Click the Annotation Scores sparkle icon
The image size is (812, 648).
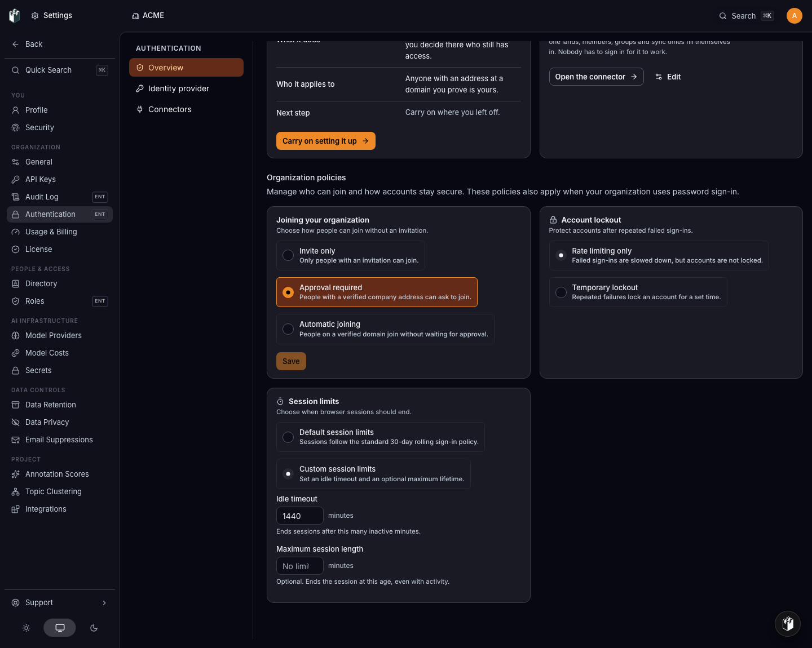pos(16,474)
